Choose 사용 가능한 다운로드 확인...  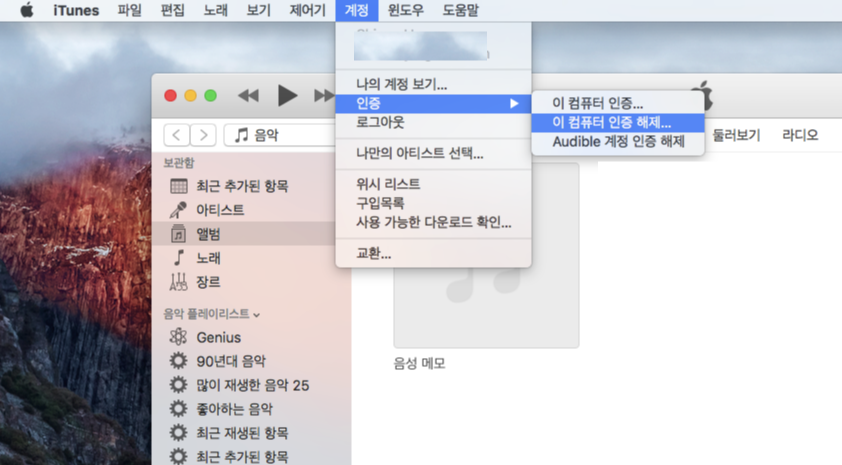point(433,222)
